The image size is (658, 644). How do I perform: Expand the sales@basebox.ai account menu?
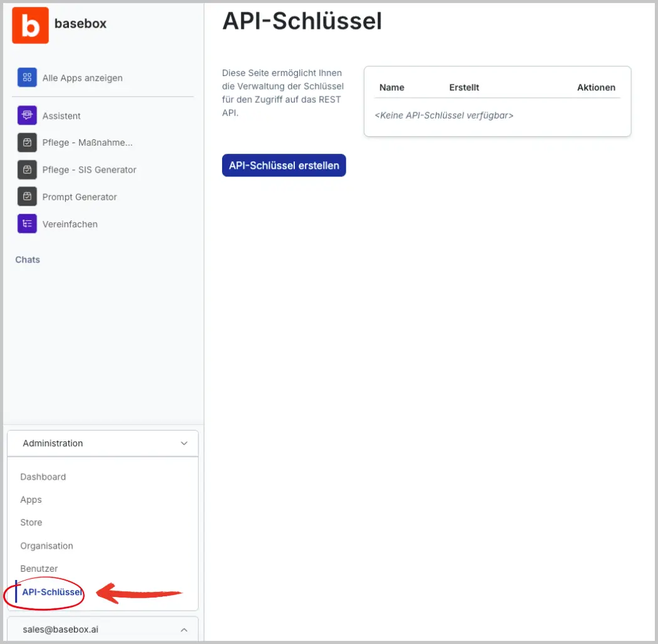point(184,629)
